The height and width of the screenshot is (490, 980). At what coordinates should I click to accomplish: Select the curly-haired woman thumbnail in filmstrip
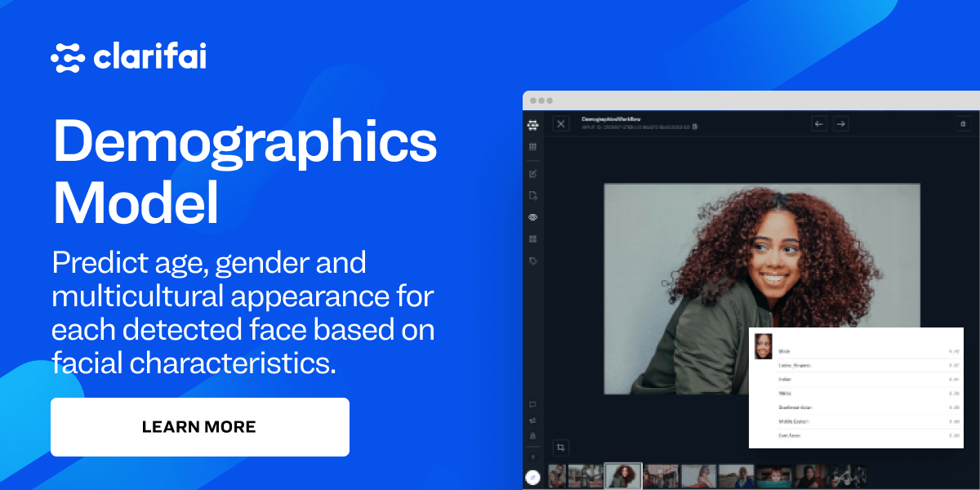pos(623,476)
